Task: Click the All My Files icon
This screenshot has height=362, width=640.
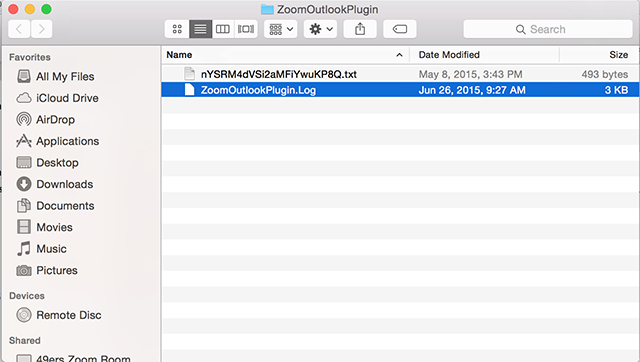Action: pyautogui.click(x=24, y=76)
